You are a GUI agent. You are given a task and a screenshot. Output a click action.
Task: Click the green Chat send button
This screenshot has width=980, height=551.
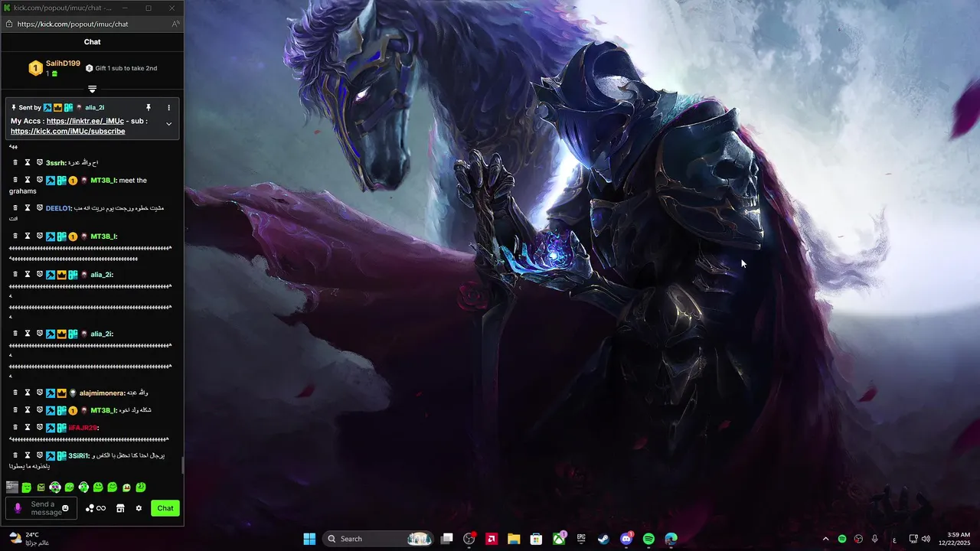pyautogui.click(x=165, y=508)
